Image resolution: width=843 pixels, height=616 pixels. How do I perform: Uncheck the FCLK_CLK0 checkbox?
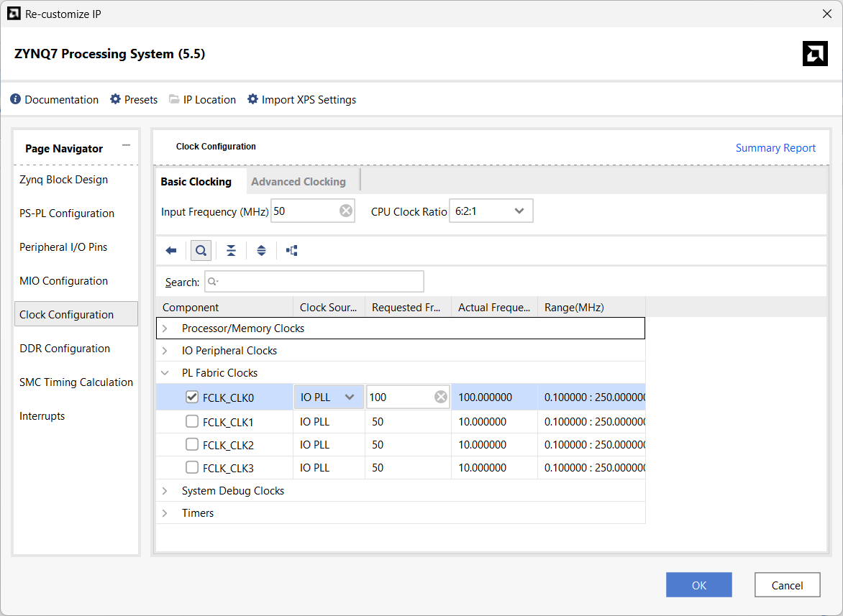pos(192,397)
